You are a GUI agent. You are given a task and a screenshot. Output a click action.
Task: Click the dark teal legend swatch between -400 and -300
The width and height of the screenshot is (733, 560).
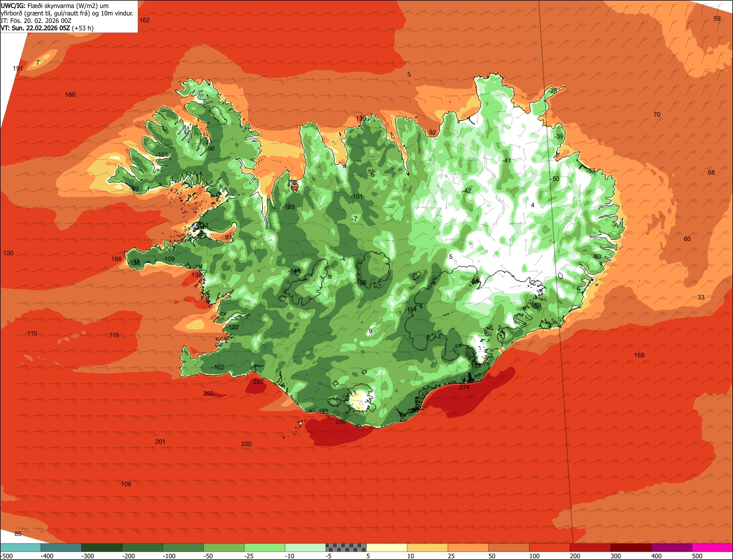point(61,547)
